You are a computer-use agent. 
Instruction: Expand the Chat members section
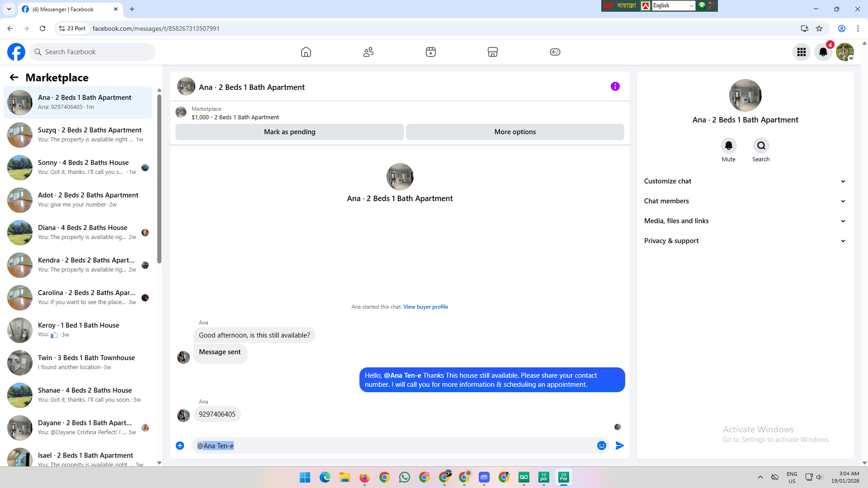[745, 201]
